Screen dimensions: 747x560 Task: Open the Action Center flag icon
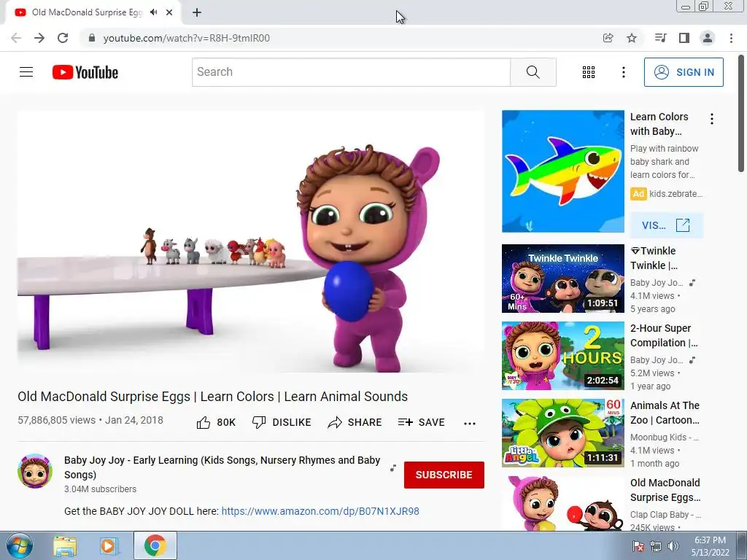tap(638, 546)
